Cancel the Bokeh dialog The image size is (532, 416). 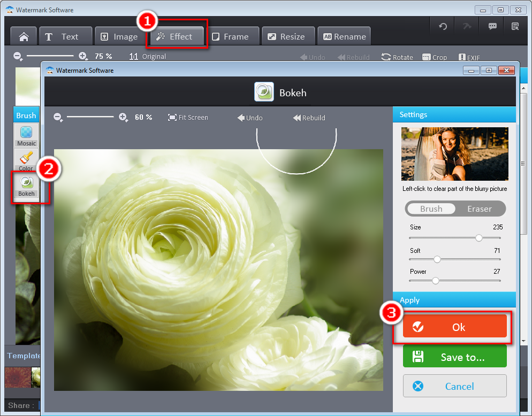pyautogui.click(x=454, y=386)
